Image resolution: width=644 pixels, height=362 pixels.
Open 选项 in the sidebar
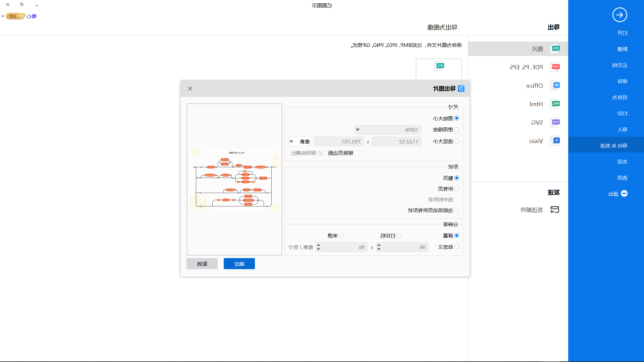pos(622,178)
